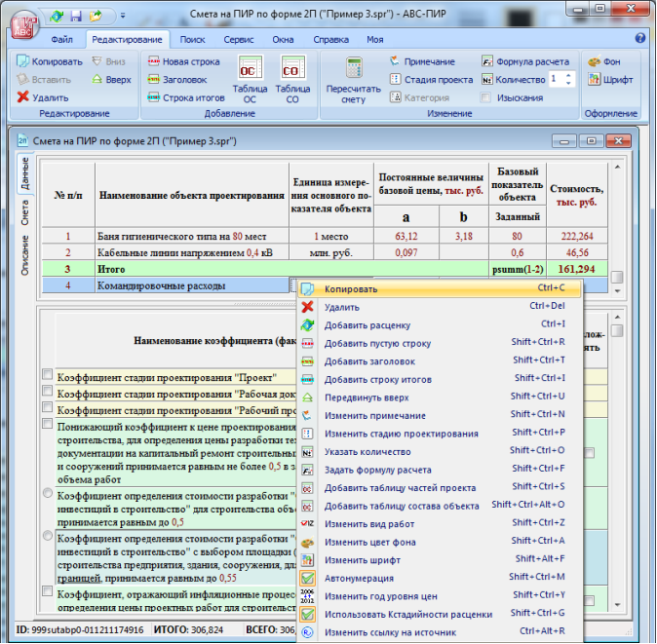Choose Добавить таблицу частей проекта entry
This screenshot has width=657, height=644.
(440, 487)
